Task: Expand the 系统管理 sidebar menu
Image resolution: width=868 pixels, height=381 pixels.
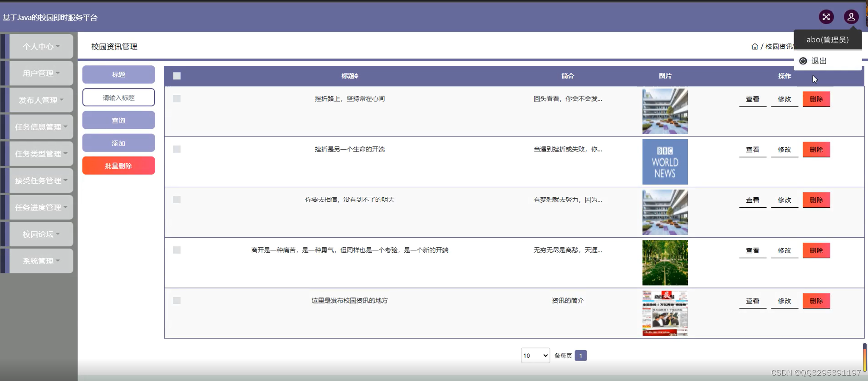Action: [x=41, y=261]
